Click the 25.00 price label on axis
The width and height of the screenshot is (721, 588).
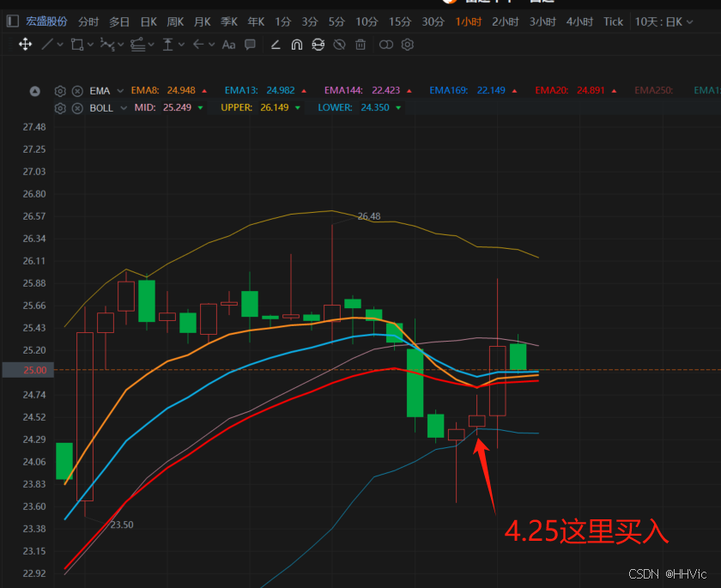pos(28,370)
